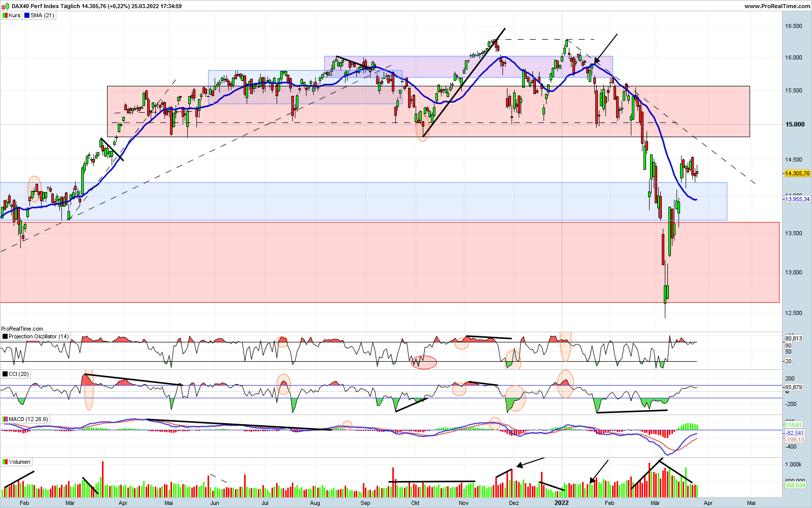Click the Kurs red-green legend swatch
The image size is (812, 508).
point(5,15)
